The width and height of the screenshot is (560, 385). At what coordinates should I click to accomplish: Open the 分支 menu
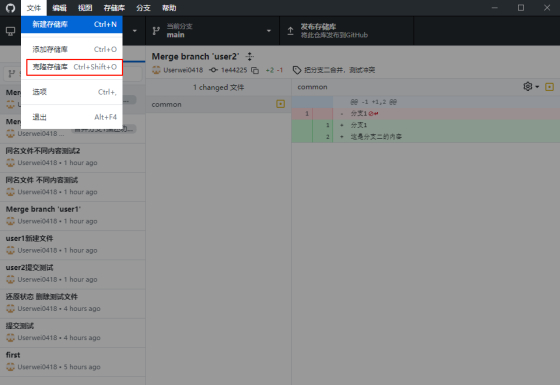(143, 8)
